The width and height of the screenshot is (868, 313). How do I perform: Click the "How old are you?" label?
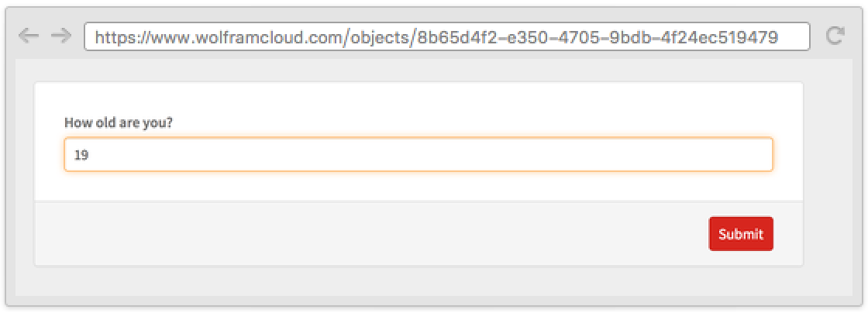118,122
